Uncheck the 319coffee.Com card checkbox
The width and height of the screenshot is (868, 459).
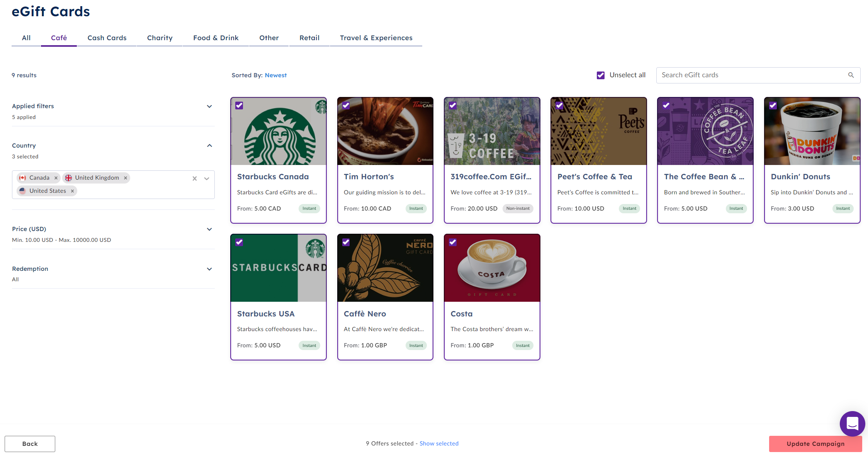click(x=453, y=105)
